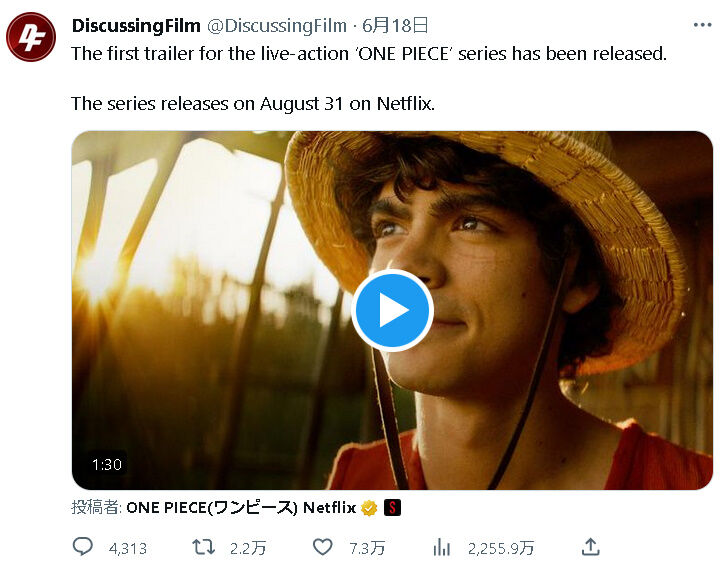This screenshot has height=566, width=727.
Task: Open view analytics bar chart icon
Action: 441,547
